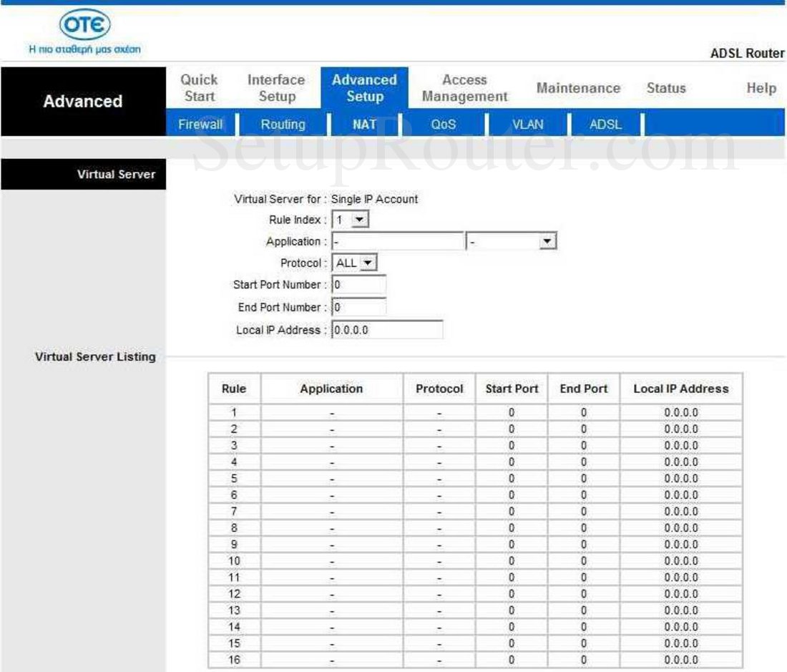Select rule number 11 in listing
Image resolution: width=787 pixels, height=672 pixels.
point(234,578)
